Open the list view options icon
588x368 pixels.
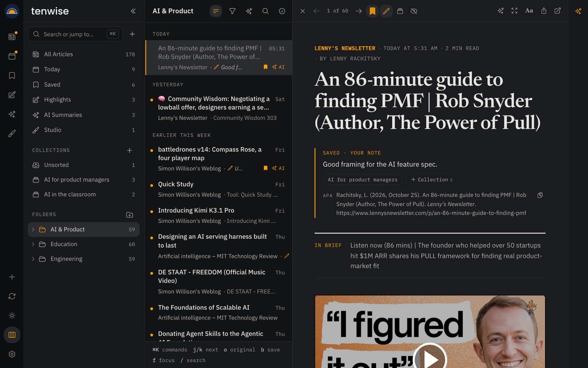coord(216,11)
